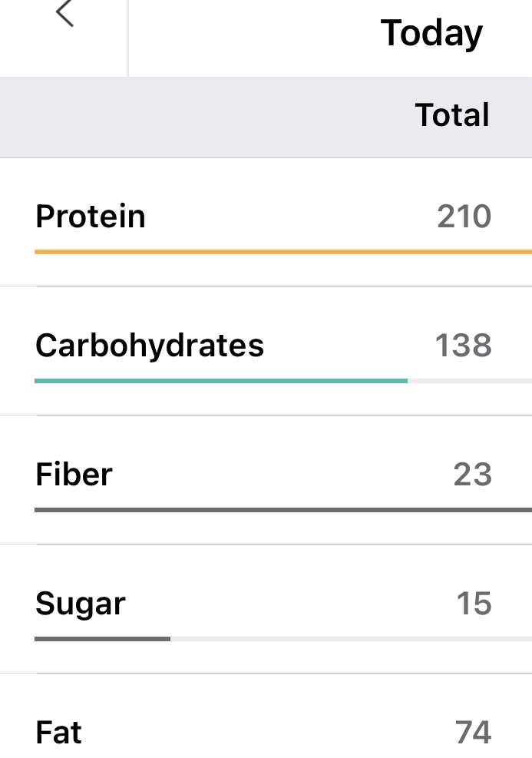Screen dimensions: 532x758
Task: Open the Protein nutrient row label
Action: (x=91, y=217)
